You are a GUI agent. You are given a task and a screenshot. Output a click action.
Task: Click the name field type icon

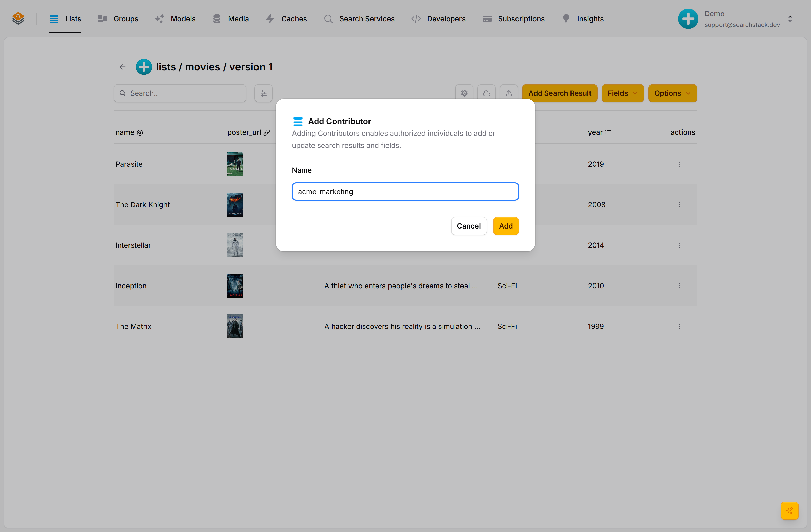(x=140, y=133)
